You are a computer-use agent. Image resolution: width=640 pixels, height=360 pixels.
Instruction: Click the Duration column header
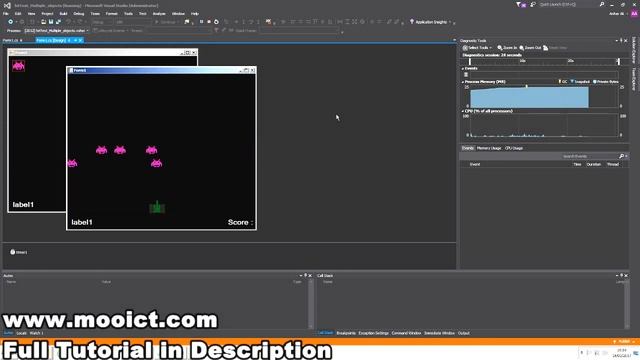click(x=594, y=164)
